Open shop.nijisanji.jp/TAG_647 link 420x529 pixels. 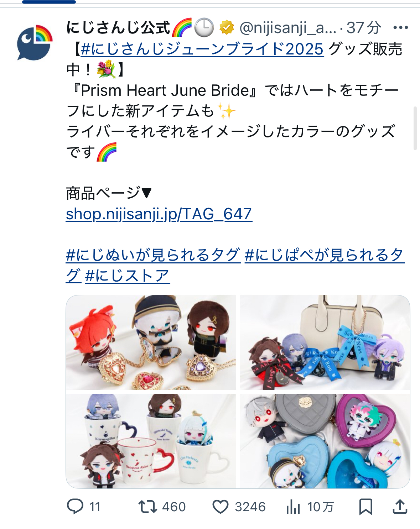(159, 214)
